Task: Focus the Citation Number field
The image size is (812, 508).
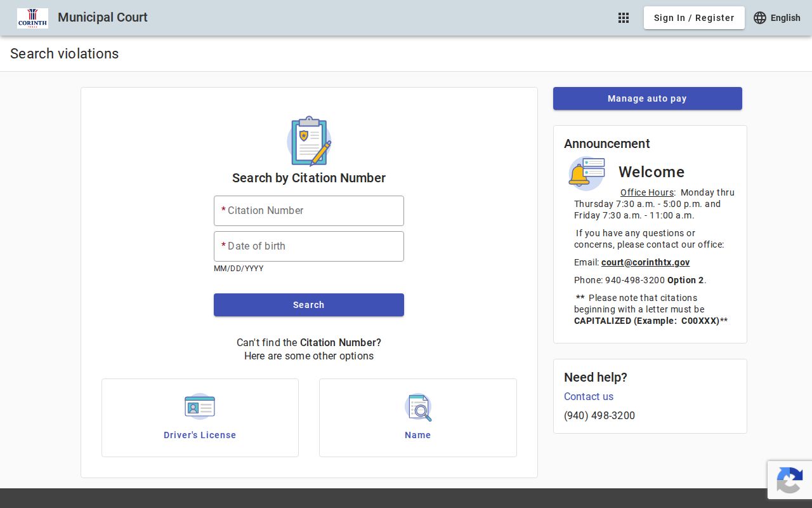Action: click(x=309, y=211)
